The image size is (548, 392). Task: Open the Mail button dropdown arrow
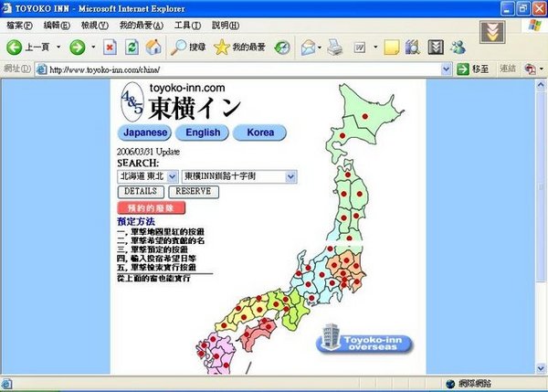coord(320,47)
